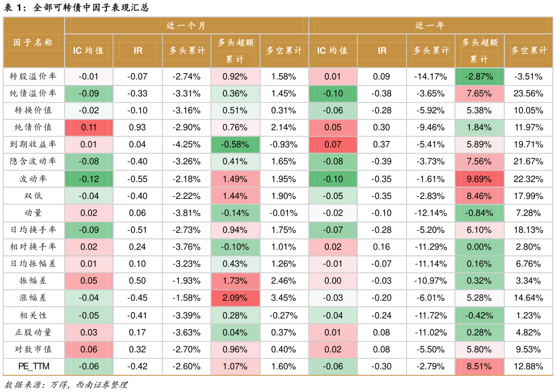Select the '纯债价值' row label
The height and width of the screenshot is (392, 556).
33,127
